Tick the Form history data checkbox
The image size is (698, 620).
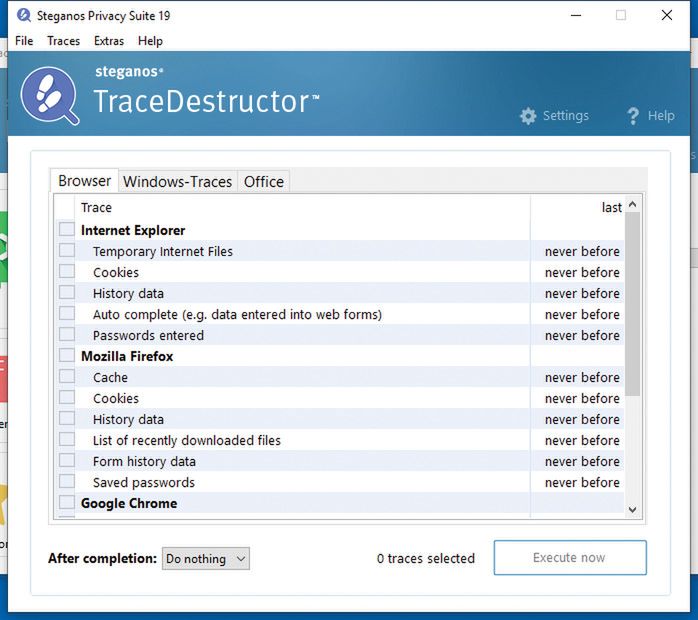coord(67,460)
